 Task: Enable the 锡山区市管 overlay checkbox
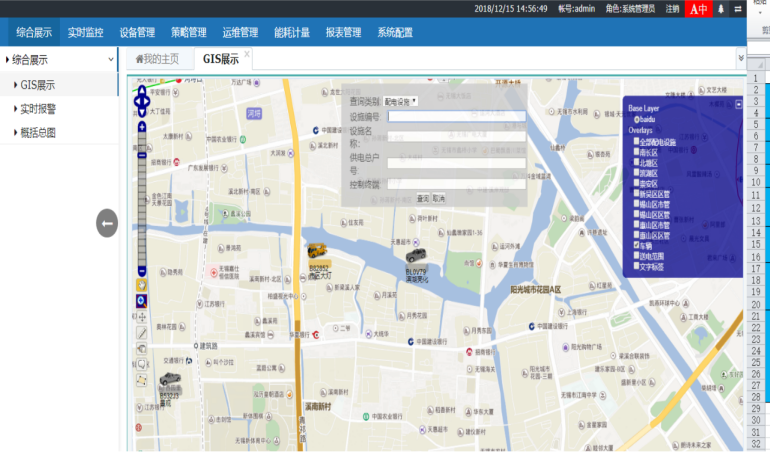tap(636, 203)
